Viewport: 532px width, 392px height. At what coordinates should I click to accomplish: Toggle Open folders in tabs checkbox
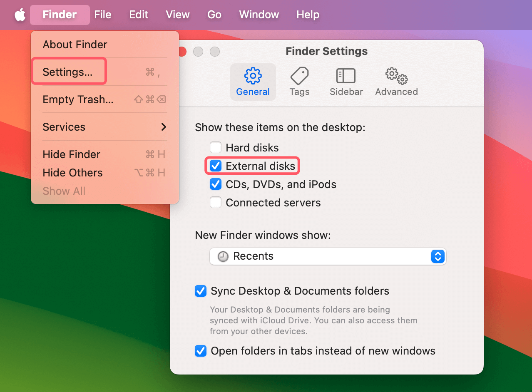pyautogui.click(x=201, y=351)
